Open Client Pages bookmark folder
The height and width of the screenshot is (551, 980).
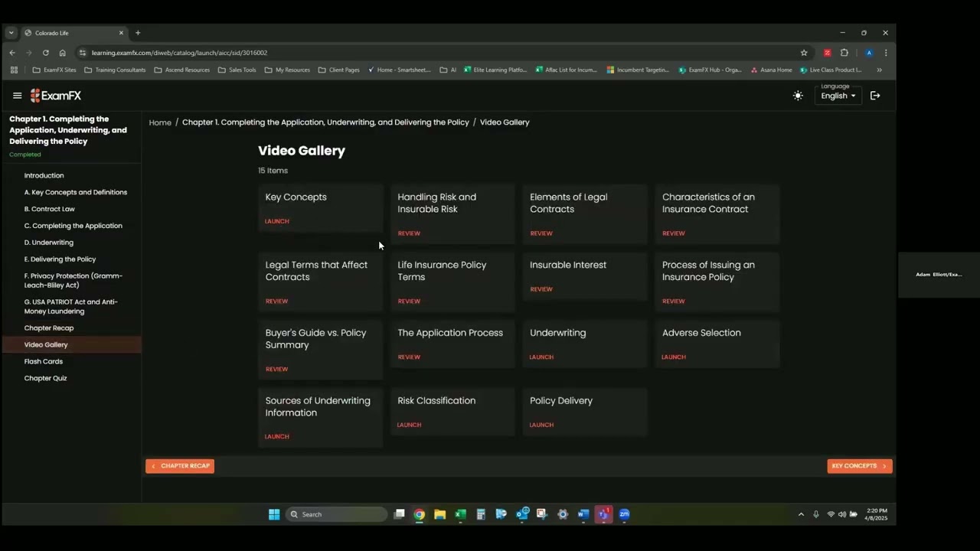[x=338, y=70]
